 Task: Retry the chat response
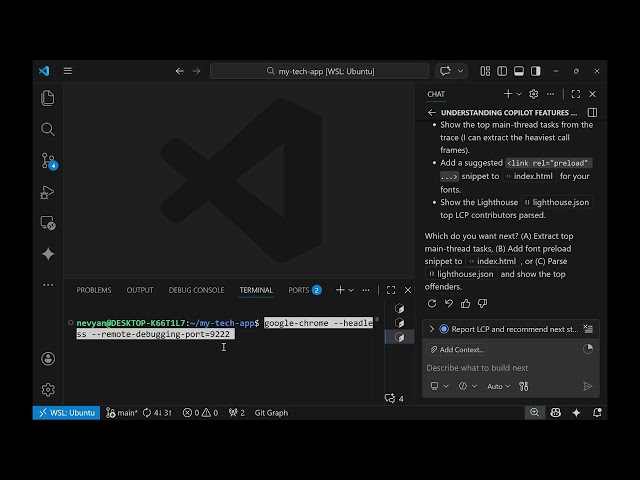pos(432,303)
